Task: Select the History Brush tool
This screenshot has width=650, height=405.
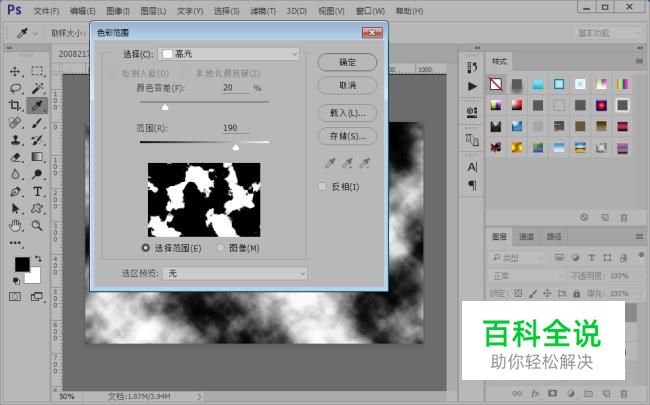Action: 37,140
